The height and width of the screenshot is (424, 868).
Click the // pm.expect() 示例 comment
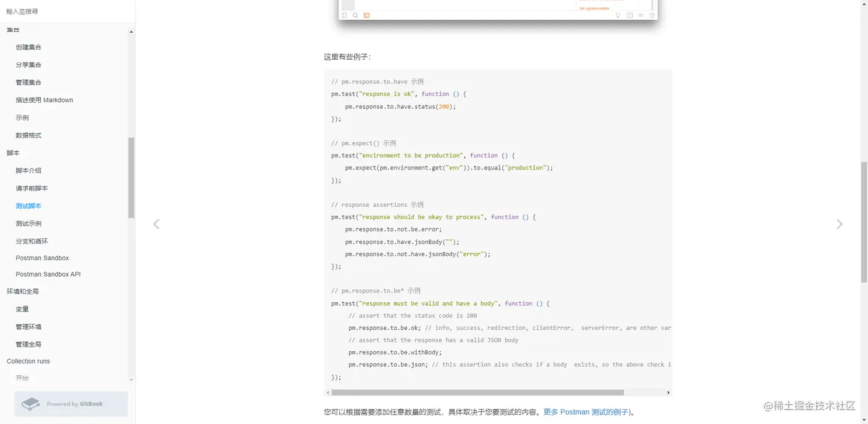point(363,143)
